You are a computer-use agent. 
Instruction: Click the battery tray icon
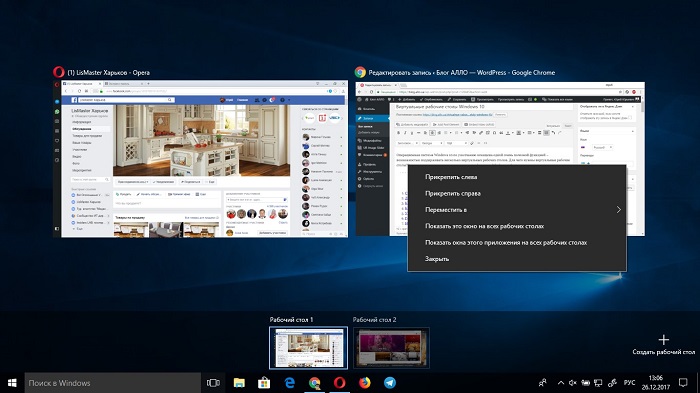[x=585, y=383]
